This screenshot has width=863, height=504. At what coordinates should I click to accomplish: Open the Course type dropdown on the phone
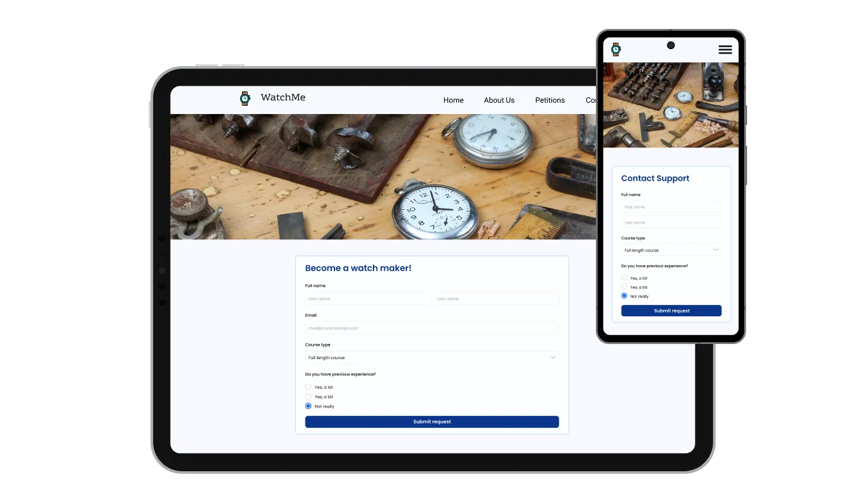671,249
